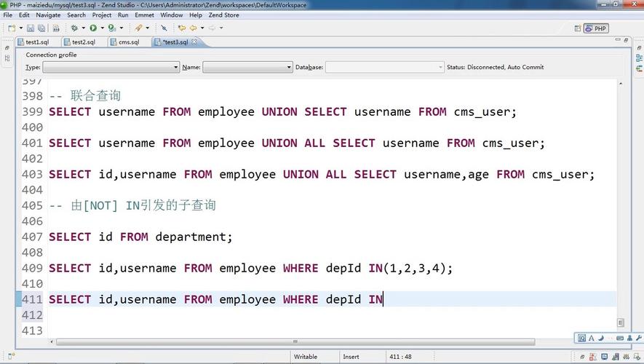Click the editor scroll-up arrow

(621, 84)
